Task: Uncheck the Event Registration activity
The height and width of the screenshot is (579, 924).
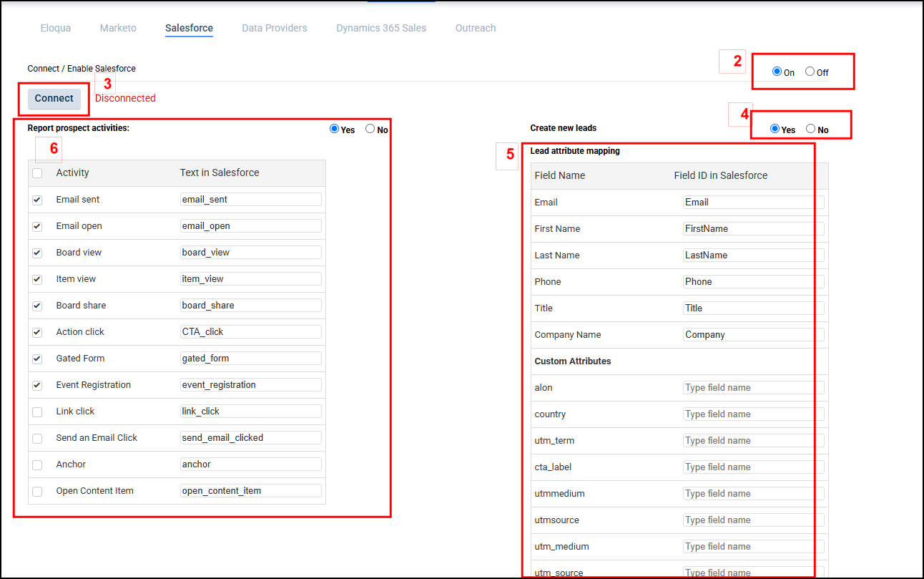Action: [x=37, y=385]
